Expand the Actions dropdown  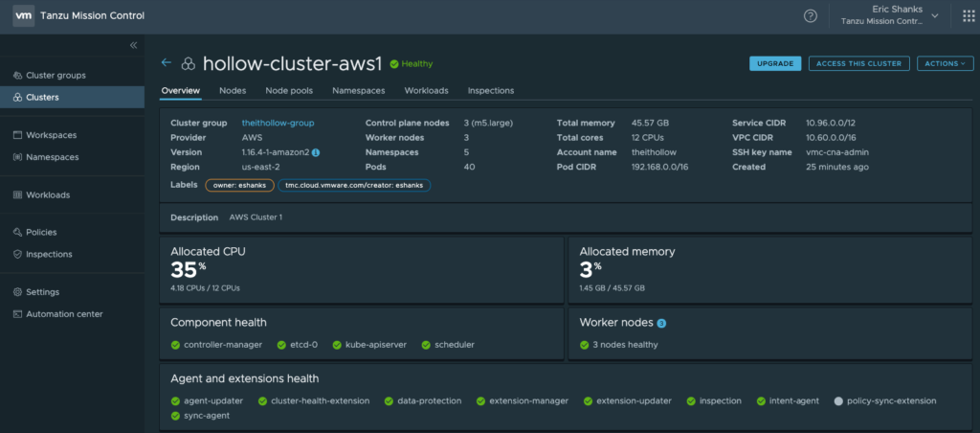pos(945,63)
